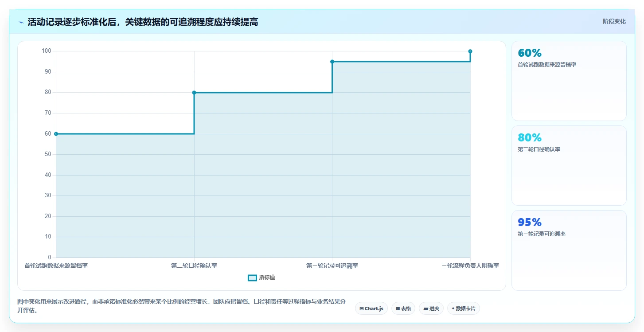
Task: Click the y-axis tick label 100
Action: 47,51
